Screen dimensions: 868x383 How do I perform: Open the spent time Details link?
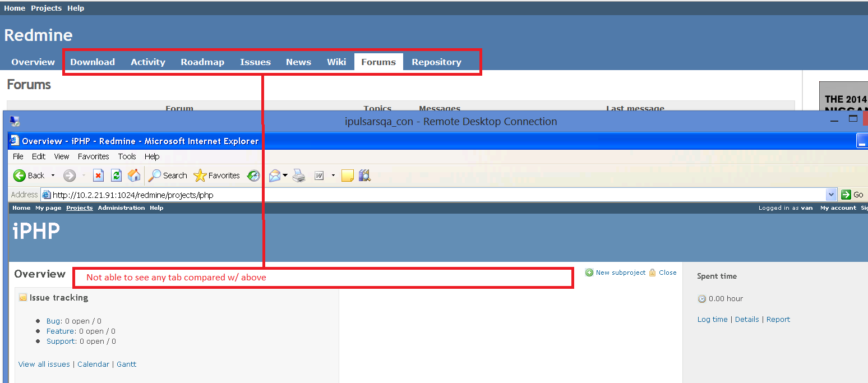tap(747, 320)
